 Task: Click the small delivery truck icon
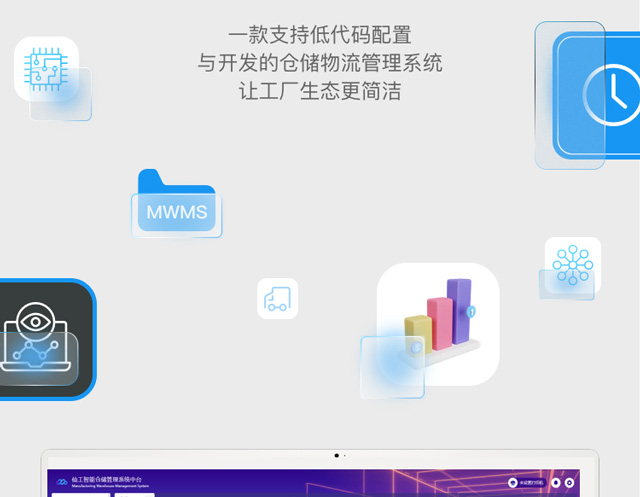click(277, 299)
